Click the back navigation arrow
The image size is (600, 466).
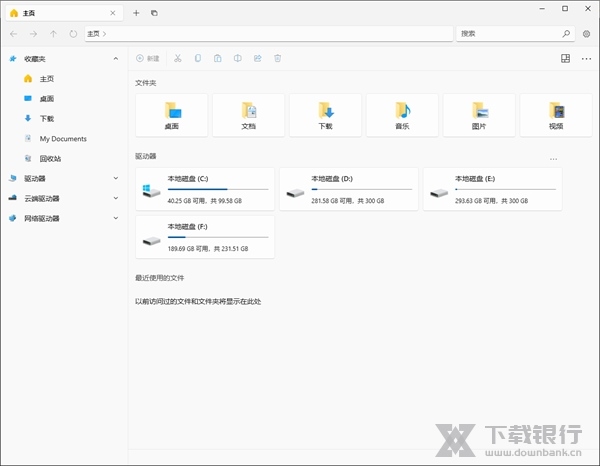(x=14, y=34)
